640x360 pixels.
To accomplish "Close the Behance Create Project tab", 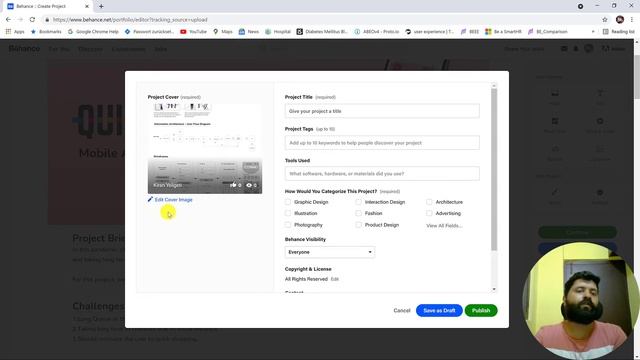I will click(x=87, y=6).
